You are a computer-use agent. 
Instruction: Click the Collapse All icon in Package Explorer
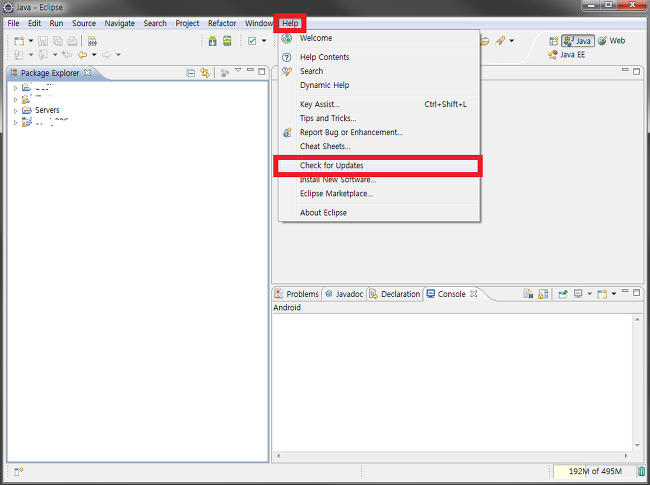click(191, 73)
